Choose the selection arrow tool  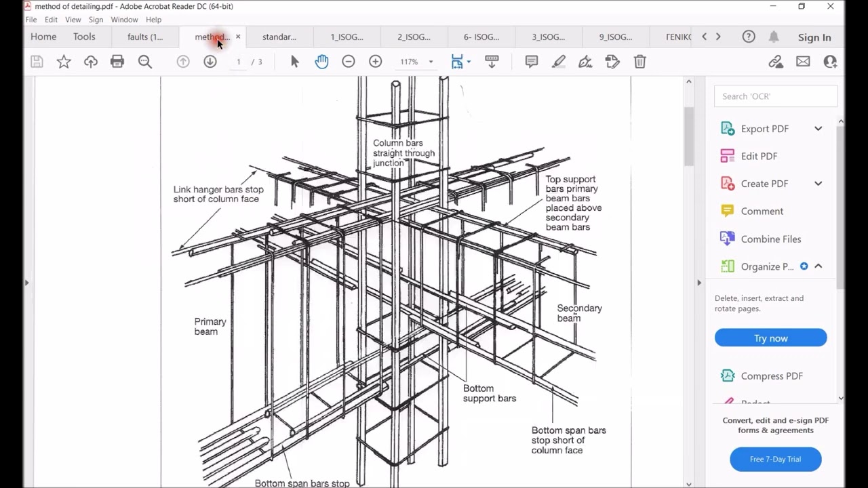coord(294,62)
